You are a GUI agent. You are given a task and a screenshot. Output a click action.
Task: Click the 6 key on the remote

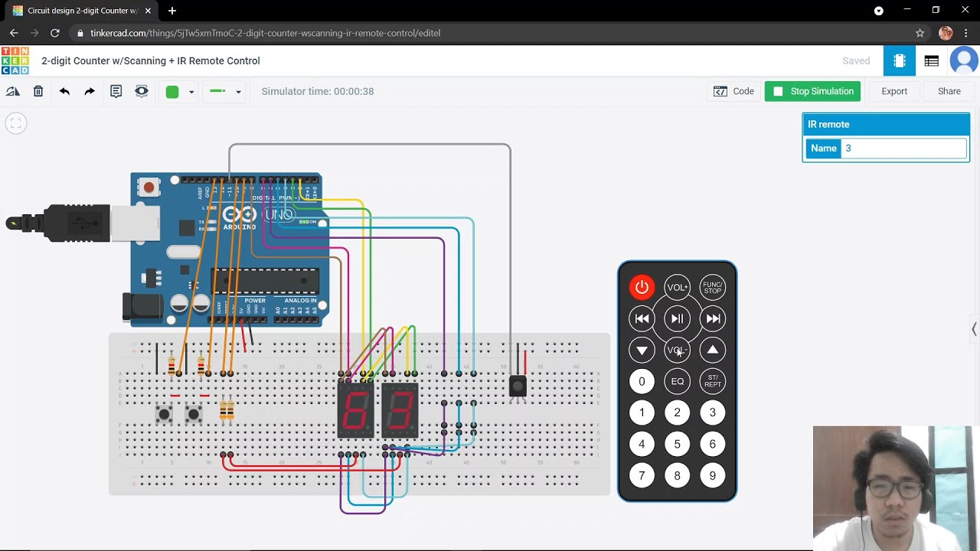pyautogui.click(x=713, y=445)
